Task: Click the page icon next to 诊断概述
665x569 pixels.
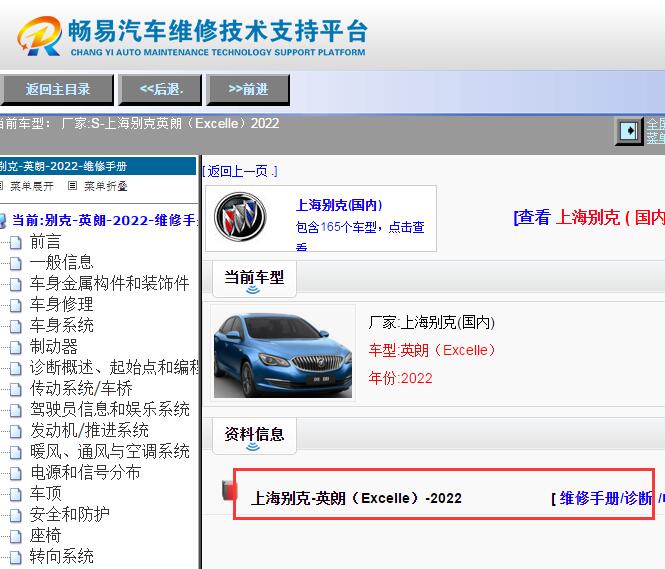Action: (16, 369)
